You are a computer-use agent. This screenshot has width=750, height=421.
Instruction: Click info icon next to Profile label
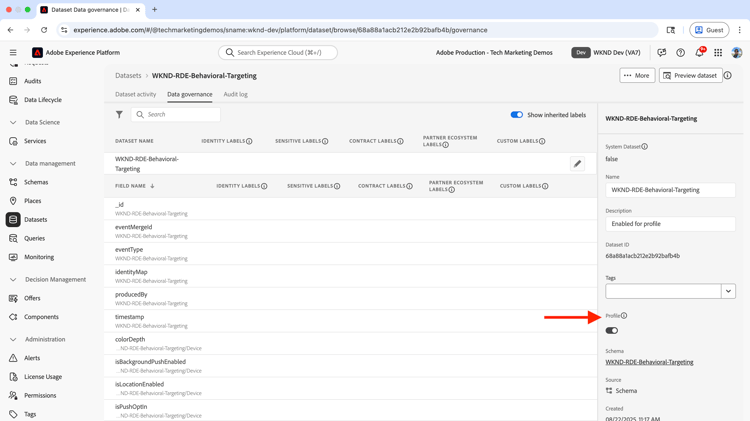coord(624,316)
